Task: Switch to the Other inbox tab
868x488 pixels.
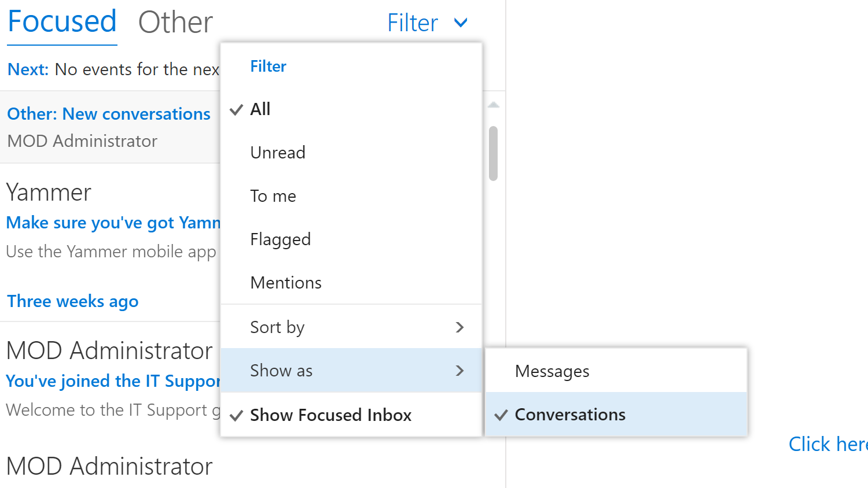Action: (175, 23)
